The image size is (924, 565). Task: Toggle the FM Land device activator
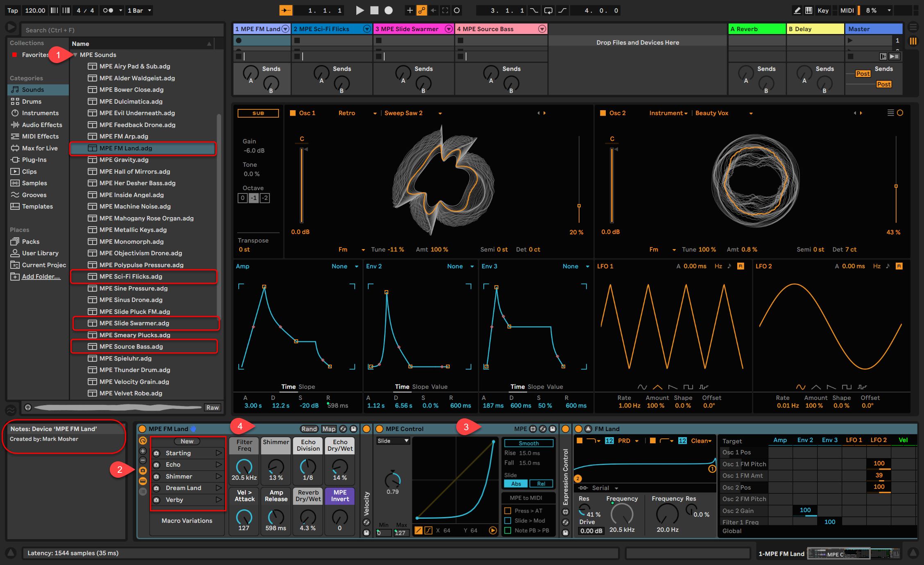pyautogui.click(x=578, y=429)
